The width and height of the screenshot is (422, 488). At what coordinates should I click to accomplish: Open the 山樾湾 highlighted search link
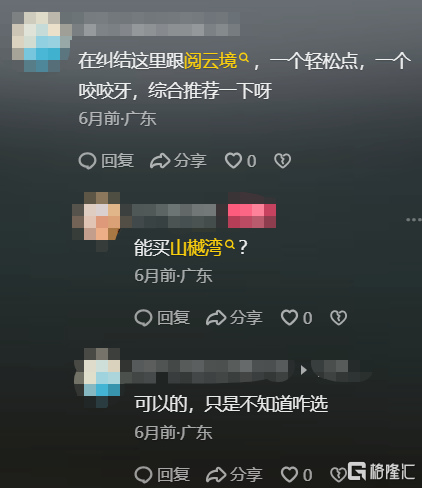click(196, 248)
